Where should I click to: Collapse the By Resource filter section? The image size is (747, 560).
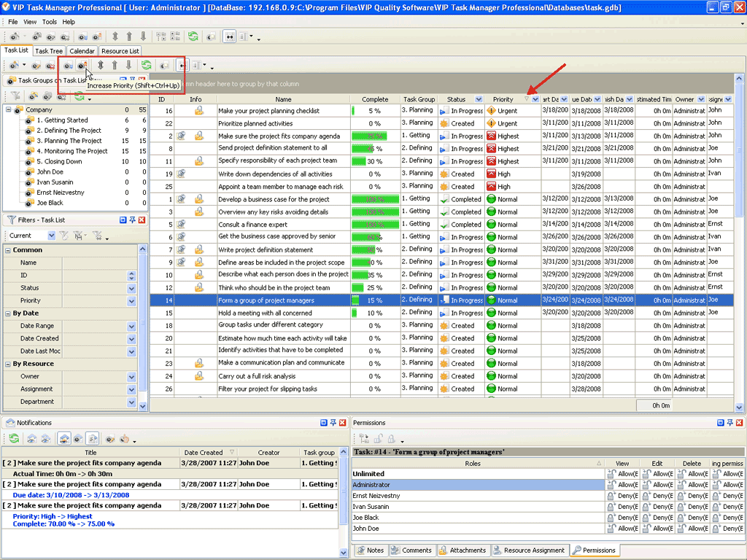click(x=8, y=364)
